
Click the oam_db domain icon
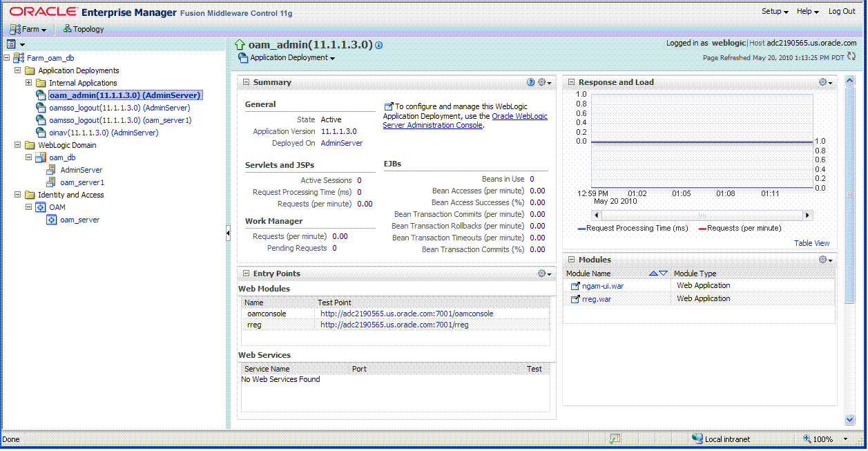click(x=41, y=157)
